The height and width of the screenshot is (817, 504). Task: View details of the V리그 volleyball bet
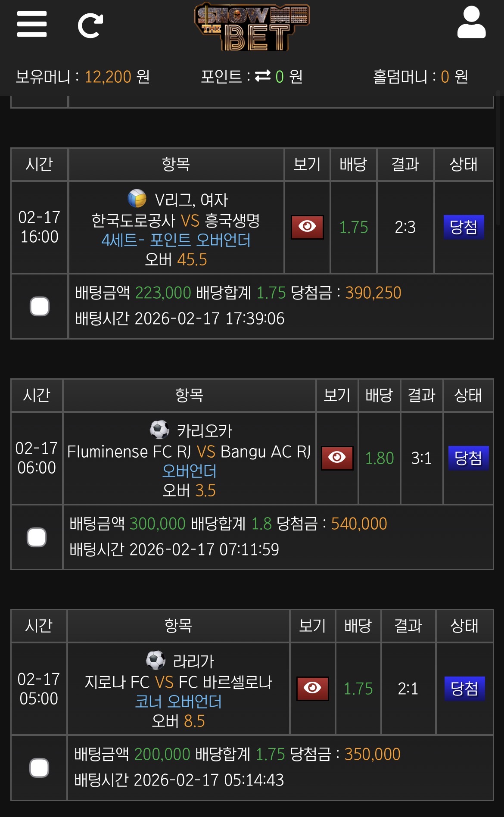pos(307,227)
